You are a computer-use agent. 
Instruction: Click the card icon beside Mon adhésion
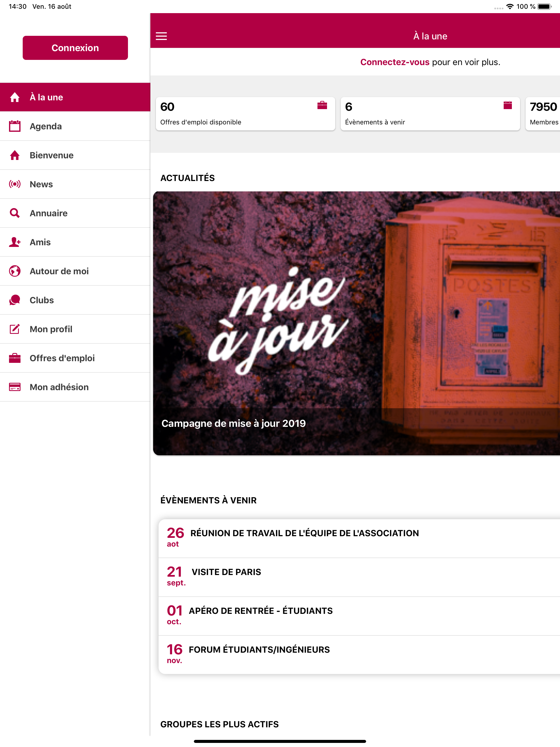point(14,387)
